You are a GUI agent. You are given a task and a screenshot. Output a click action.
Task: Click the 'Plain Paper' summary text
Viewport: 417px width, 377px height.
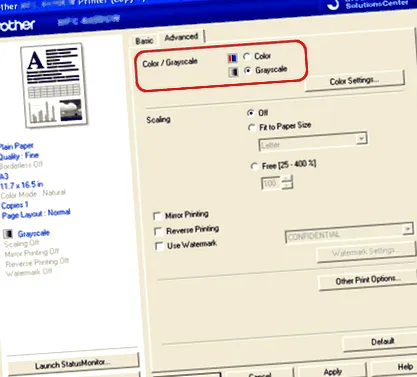click(17, 146)
